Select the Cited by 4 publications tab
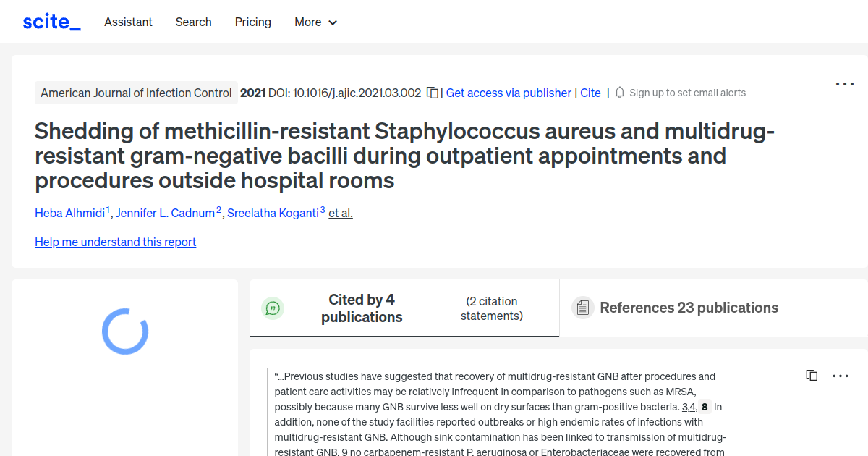Image resolution: width=868 pixels, height=456 pixels. pyautogui.click(x=361, y=308)
